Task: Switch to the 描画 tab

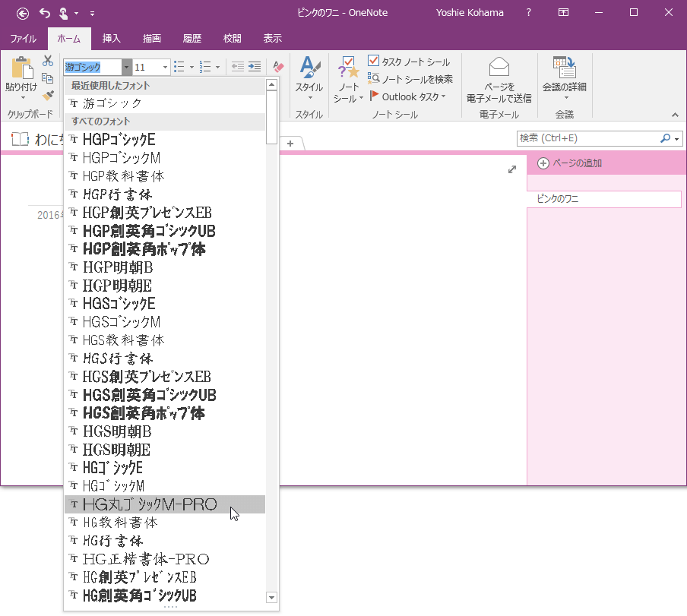Action: click(x=151, y=39)
